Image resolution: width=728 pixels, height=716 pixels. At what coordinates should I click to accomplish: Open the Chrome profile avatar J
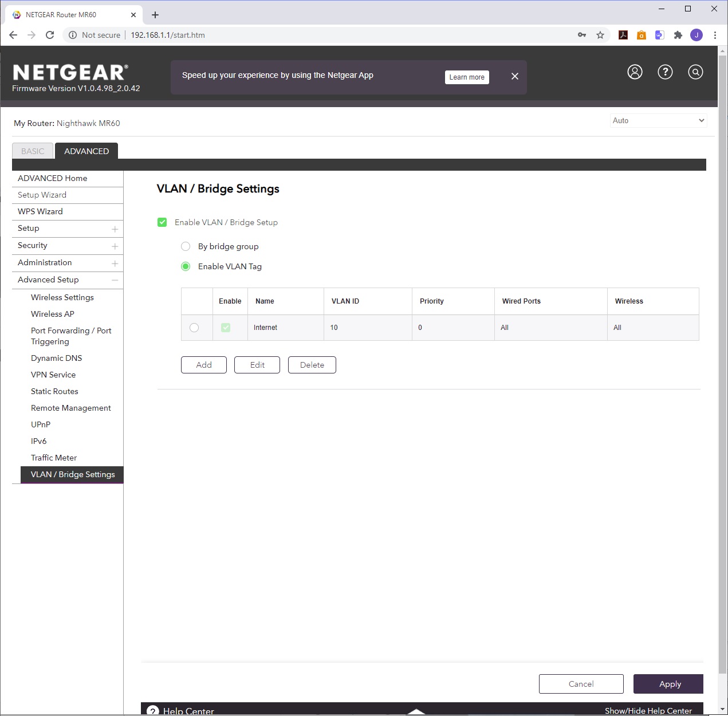pyautogui.click(x=696, y=35)
